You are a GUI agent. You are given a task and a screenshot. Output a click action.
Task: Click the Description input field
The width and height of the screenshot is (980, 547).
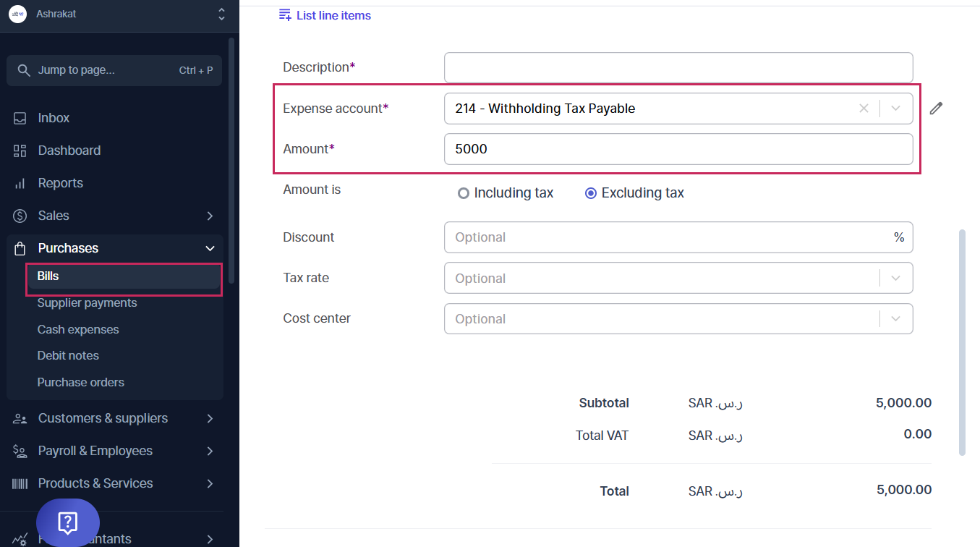678,67
